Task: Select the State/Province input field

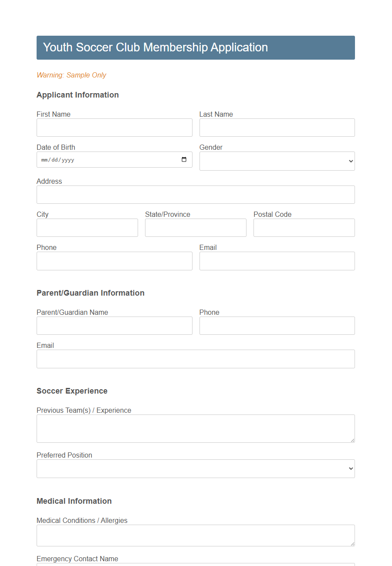Action: (195, 228)
